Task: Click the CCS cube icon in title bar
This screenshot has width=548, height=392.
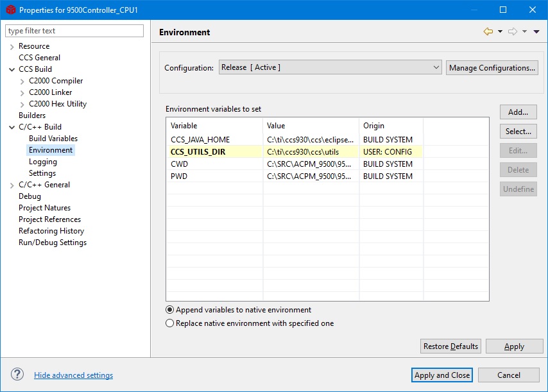Action: pos(10,10)
